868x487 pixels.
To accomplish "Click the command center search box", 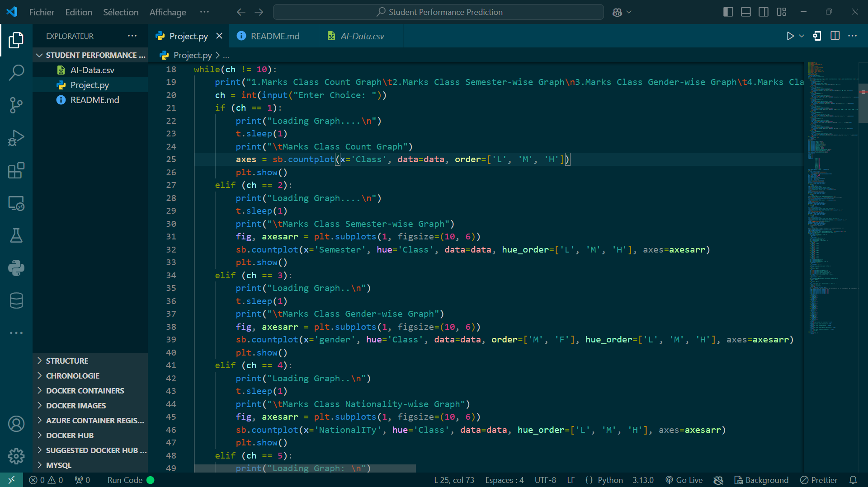I will coord(439,12).
